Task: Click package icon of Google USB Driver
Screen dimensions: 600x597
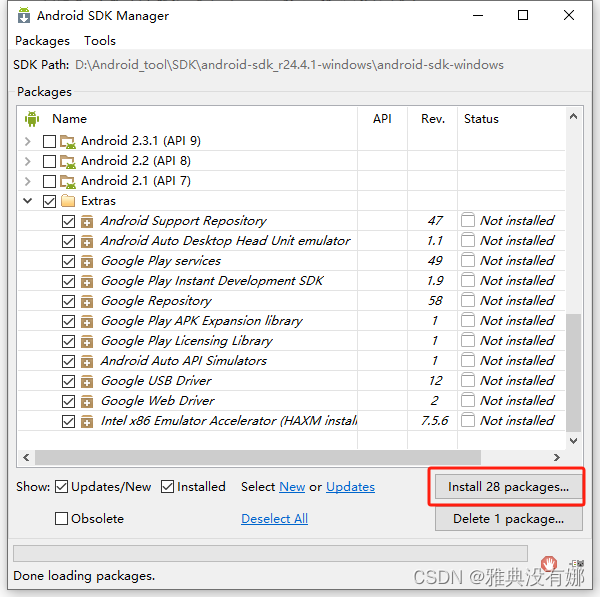Action: click(87, 381)
